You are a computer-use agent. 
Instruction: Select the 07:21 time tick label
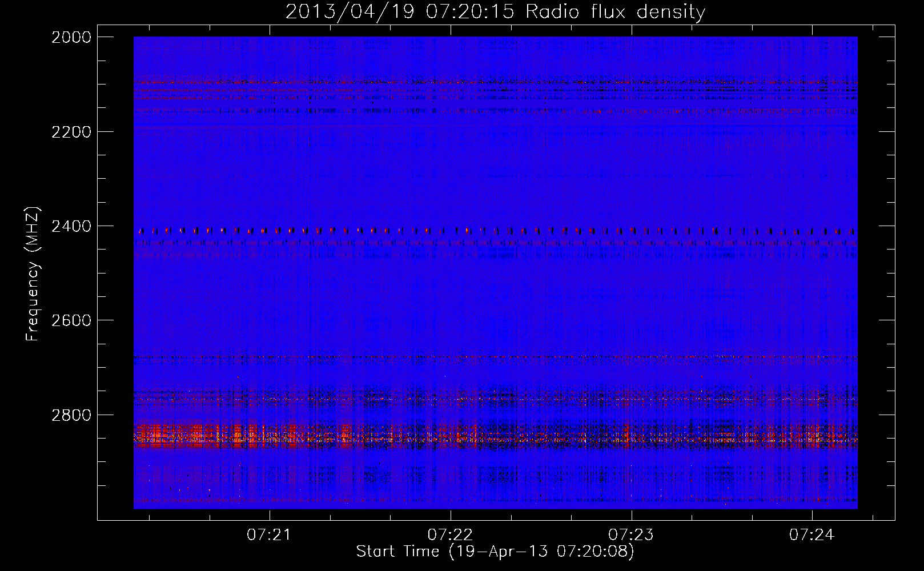pyautogui.click(x=269, y=535)
